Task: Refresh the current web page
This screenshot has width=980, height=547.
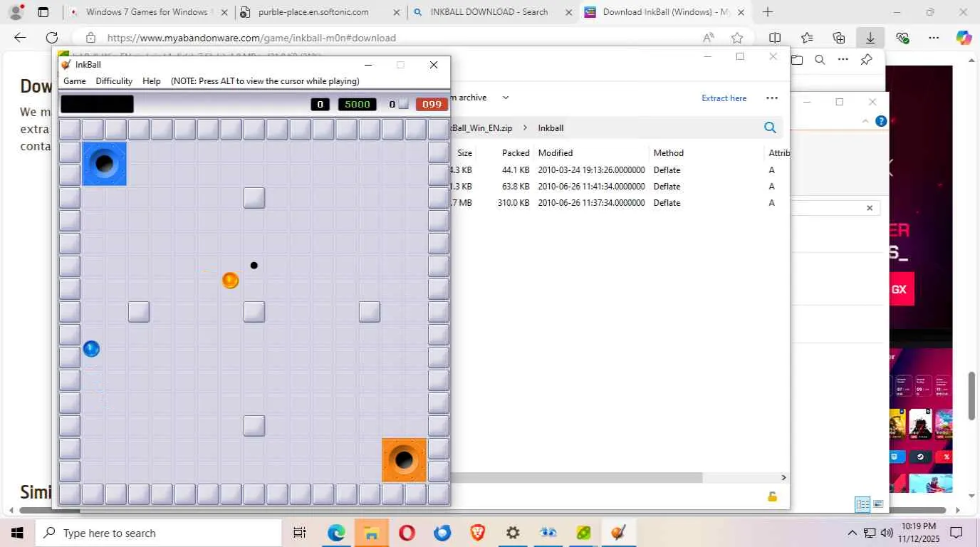Action: point(52,38)
